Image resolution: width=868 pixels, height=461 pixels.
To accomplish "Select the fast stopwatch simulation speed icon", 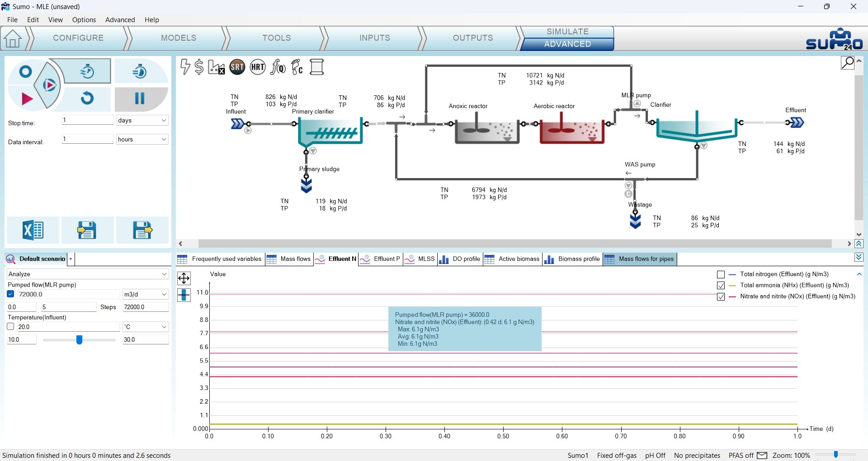I will coord(140,71).
